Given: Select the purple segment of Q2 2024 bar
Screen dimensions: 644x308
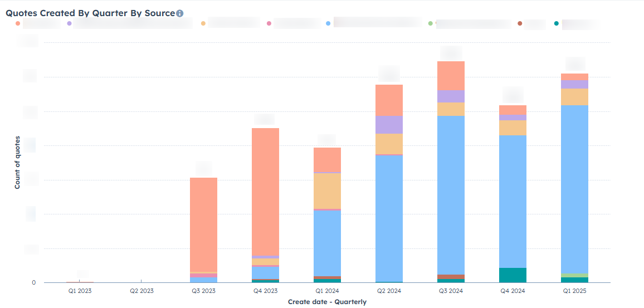Looking at the screenshot, I should pos(389,124).
